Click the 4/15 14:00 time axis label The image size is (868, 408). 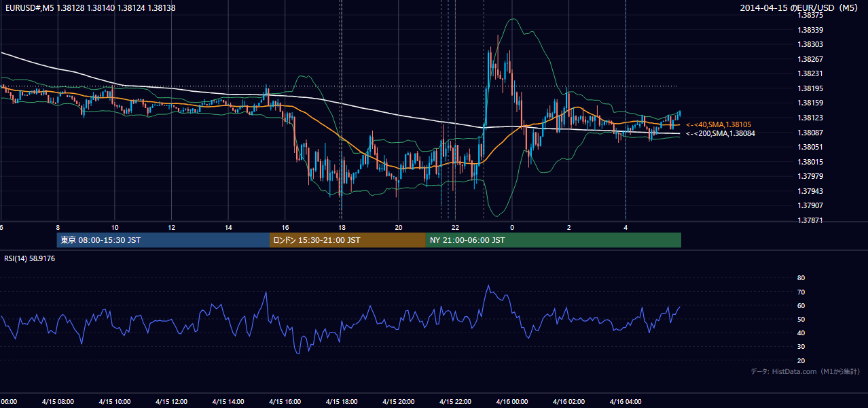(228, 402)
